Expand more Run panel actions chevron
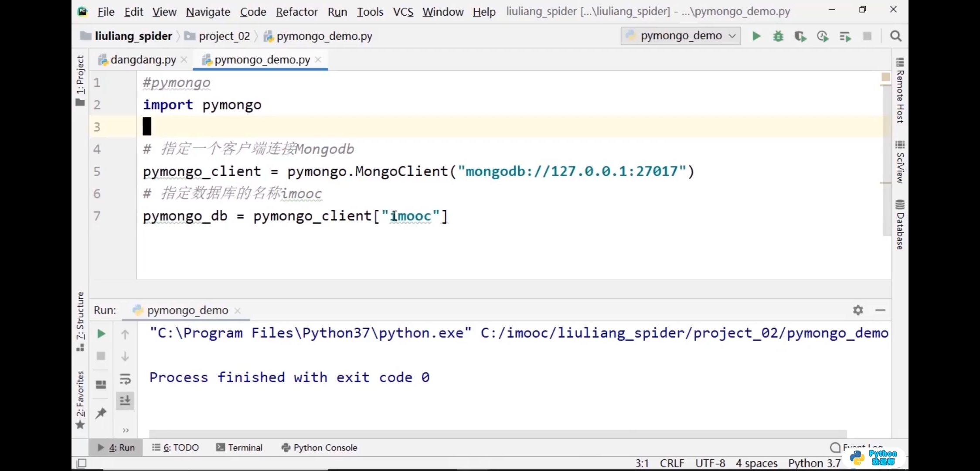Viewport: 980px width, 471px height. pos(126,430)
